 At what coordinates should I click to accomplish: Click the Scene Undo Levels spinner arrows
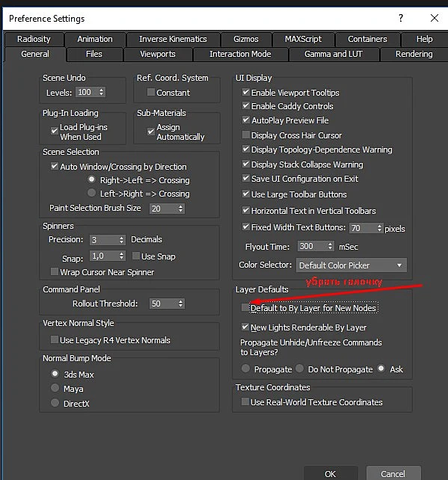(x=102, y=92)
